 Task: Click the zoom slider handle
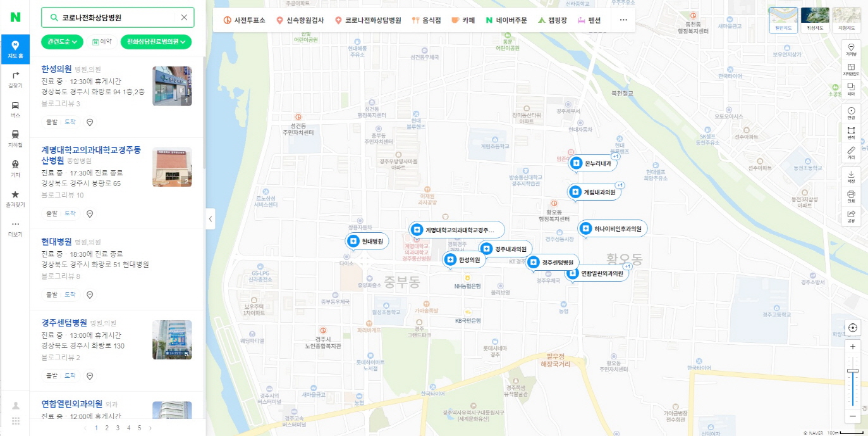853,371
